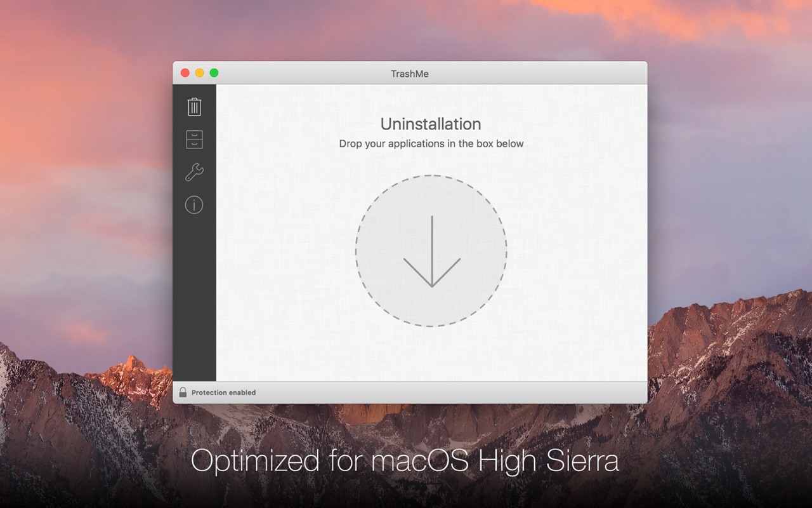Click the padlock icon in status bar
Viewport: 812px width, 508px height.
pos(183,392)
